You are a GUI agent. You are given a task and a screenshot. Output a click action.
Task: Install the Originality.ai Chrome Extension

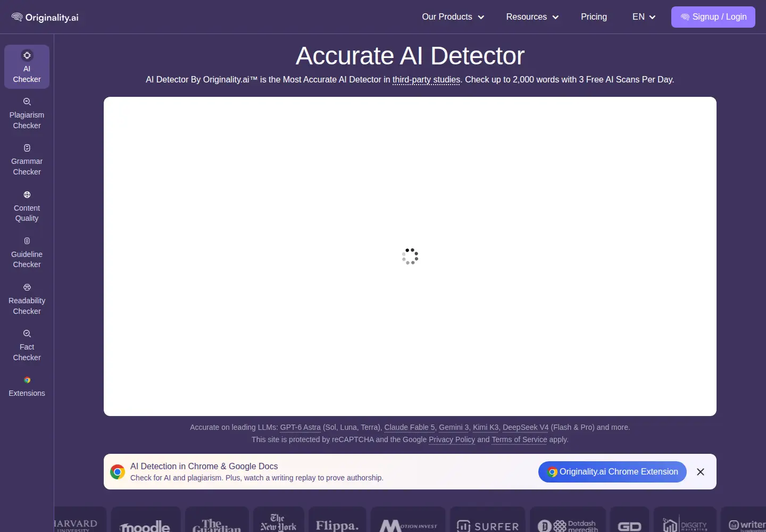click(612, 472)
